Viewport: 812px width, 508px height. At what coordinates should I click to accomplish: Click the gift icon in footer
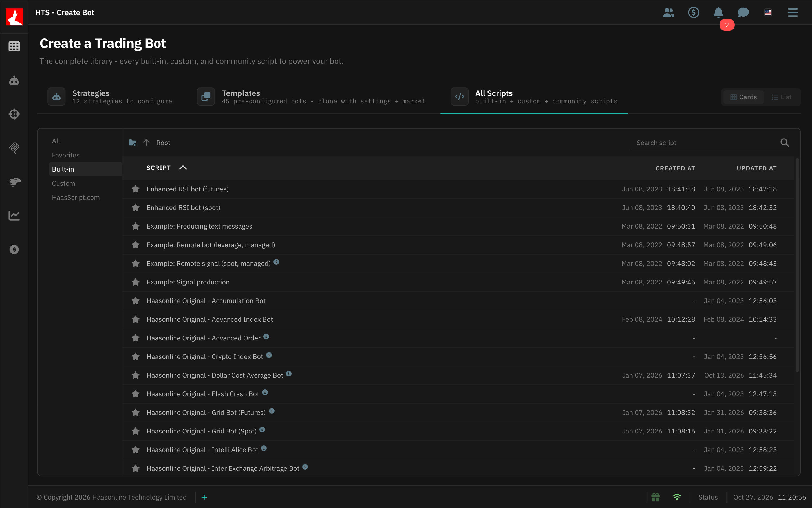point(656,497)
